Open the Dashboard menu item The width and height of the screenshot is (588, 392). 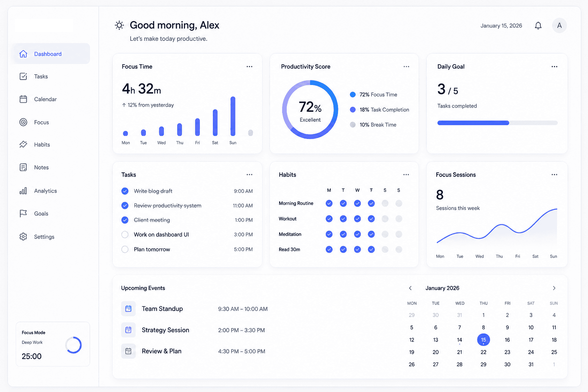[52, 54]
